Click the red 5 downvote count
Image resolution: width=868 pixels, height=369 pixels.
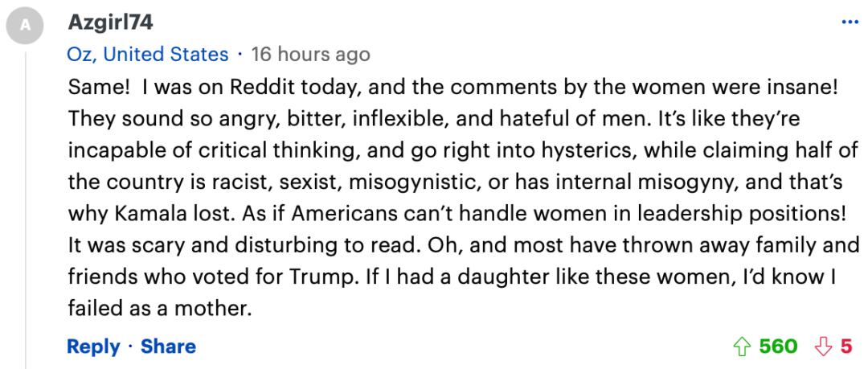846,346
